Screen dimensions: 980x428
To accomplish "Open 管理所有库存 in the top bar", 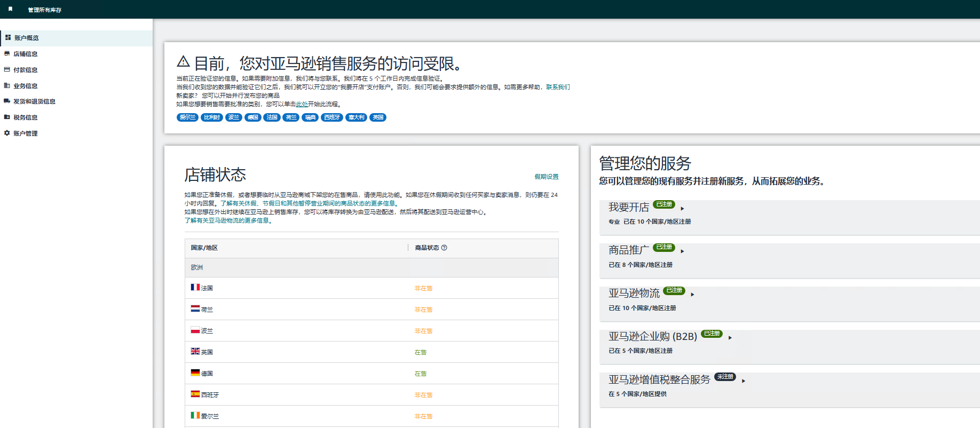I will tap(45, 10).
